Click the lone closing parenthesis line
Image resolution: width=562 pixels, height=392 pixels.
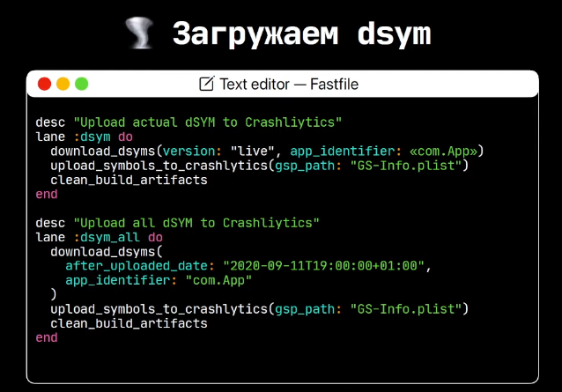coord(54,294)
